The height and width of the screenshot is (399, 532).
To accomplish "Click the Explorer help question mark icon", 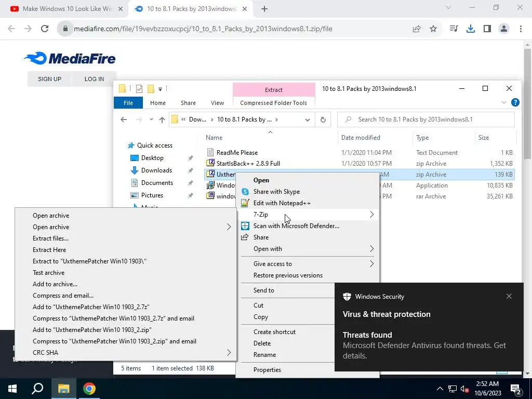I will [x=515, y=102].
